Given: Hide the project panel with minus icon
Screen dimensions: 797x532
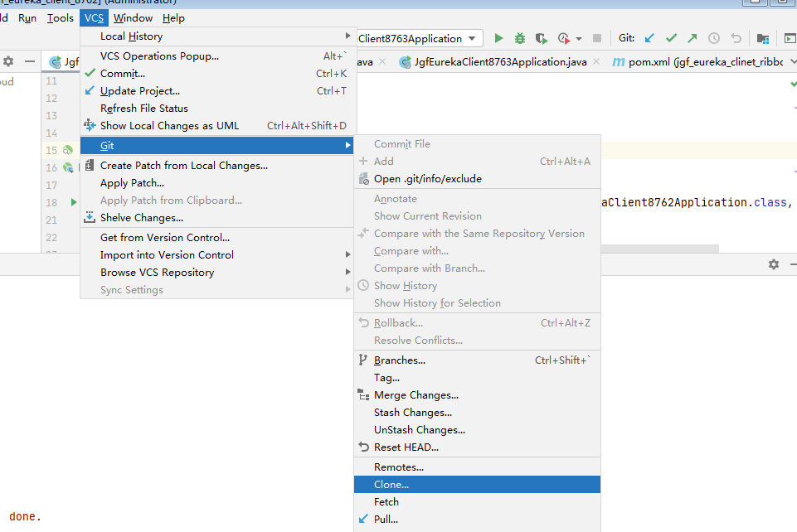Looking at the screenshot, I should [x=30, y=61].
